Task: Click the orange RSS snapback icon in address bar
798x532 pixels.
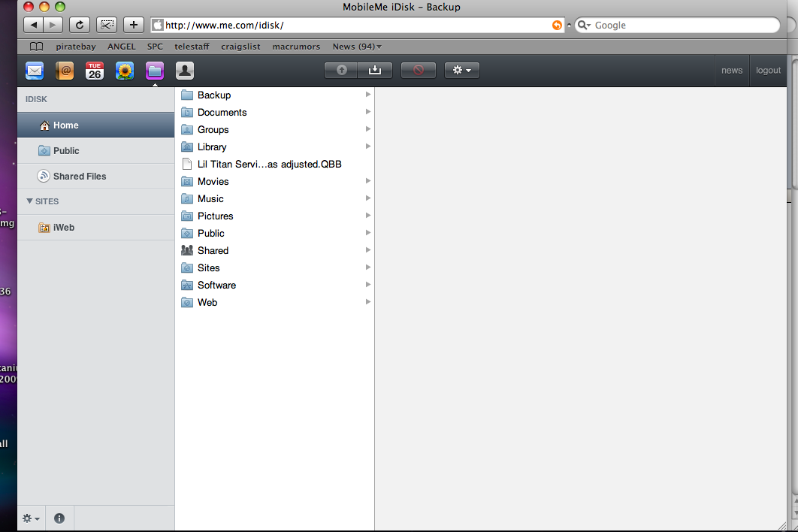Action: tap(558, 26)
